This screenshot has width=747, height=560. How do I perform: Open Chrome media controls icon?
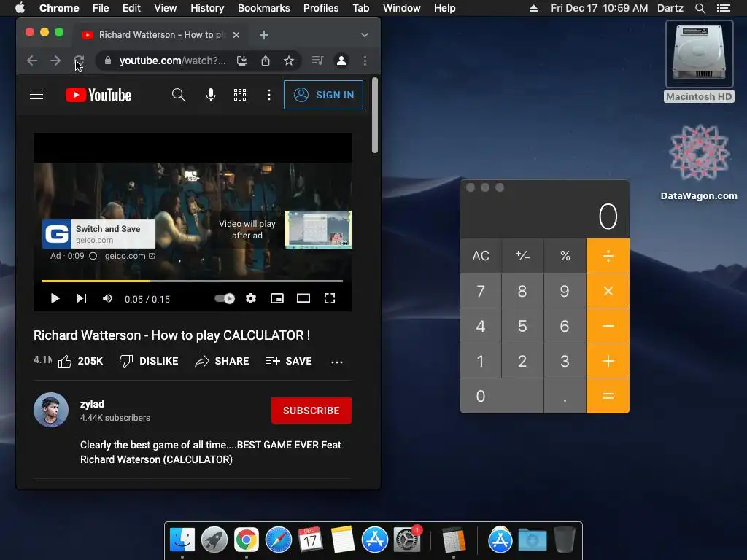317,61
